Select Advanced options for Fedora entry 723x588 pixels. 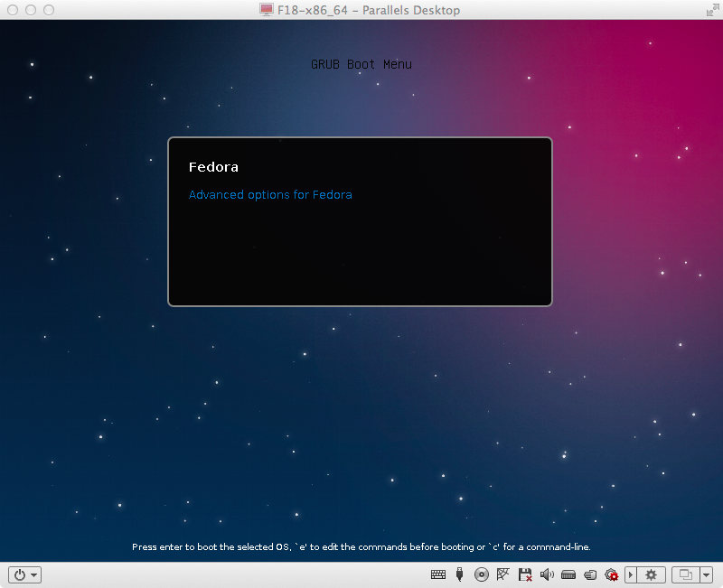[270, 195]
